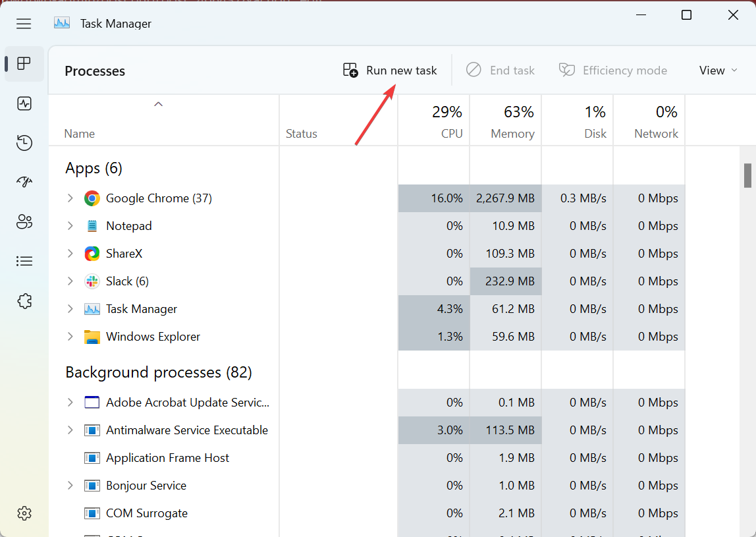Click the Slack app icon
756x537 pixels.
pyautogui.click(x=92, y=281)
